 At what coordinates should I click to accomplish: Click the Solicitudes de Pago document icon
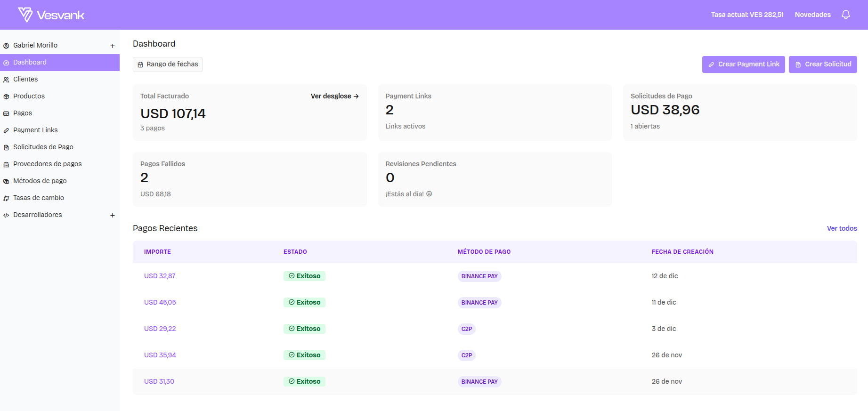click(6, 147)
